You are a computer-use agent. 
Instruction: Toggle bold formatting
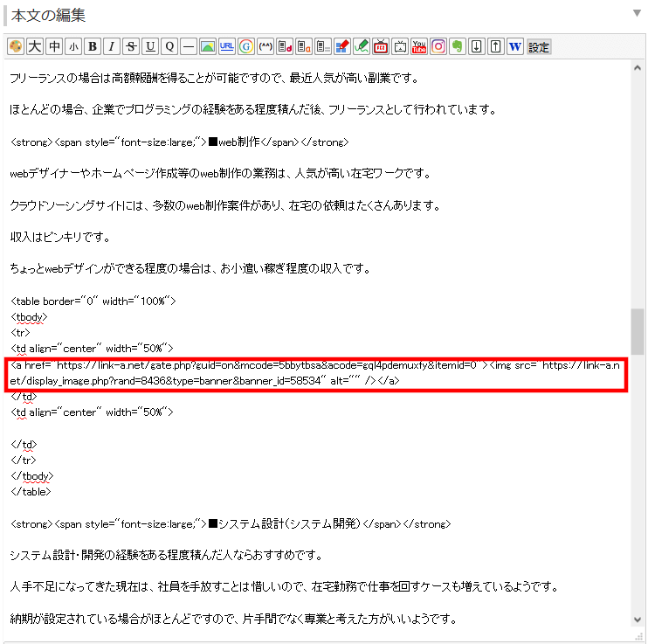93,46
